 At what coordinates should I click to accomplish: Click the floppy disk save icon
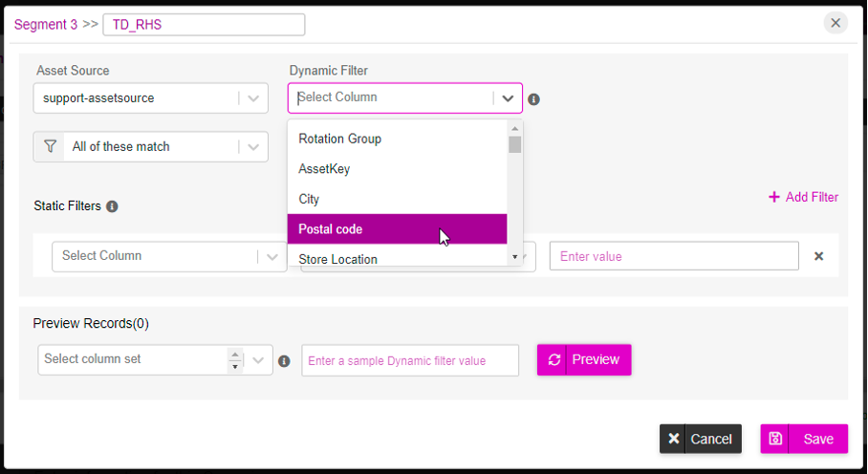[775, 439]
